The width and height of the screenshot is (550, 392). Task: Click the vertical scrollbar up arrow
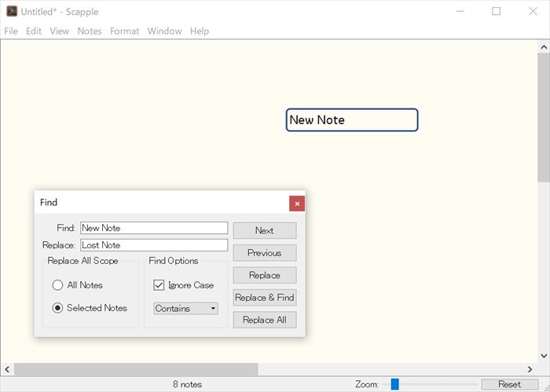coord(543,46)
